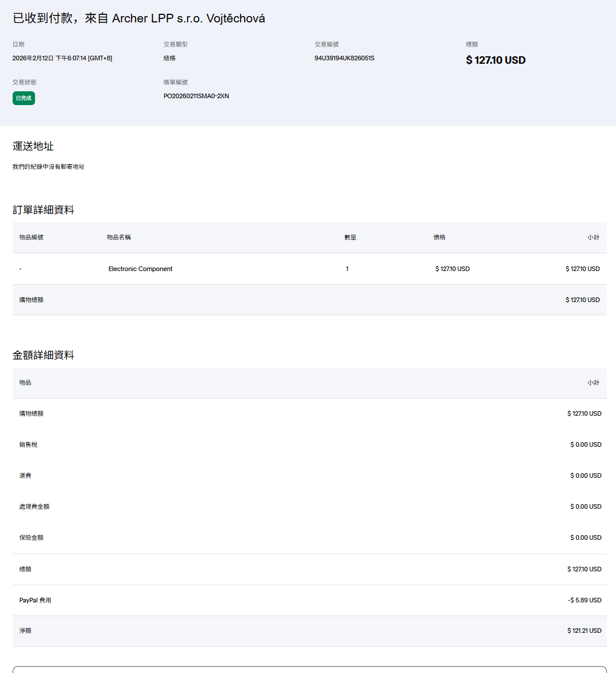Click the 金額詳細資料 section heading
Image resolution: width=616 pixels, height=673 pixels.
coord(44,355)
